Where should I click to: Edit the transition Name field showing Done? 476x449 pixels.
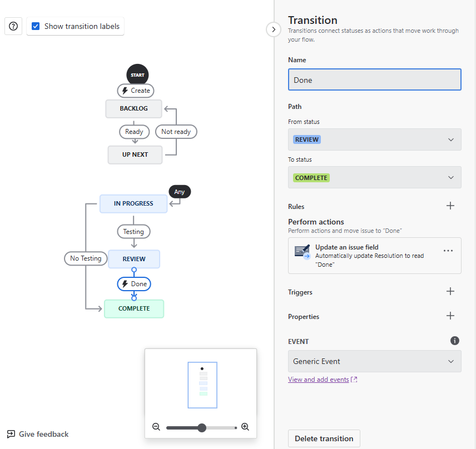point(374,79)
